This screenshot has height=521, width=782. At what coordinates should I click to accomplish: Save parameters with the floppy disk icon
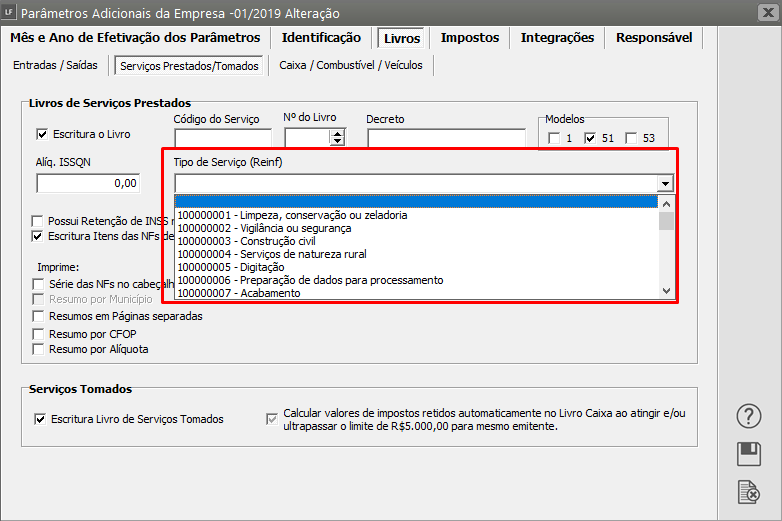[x=749, y=454]
